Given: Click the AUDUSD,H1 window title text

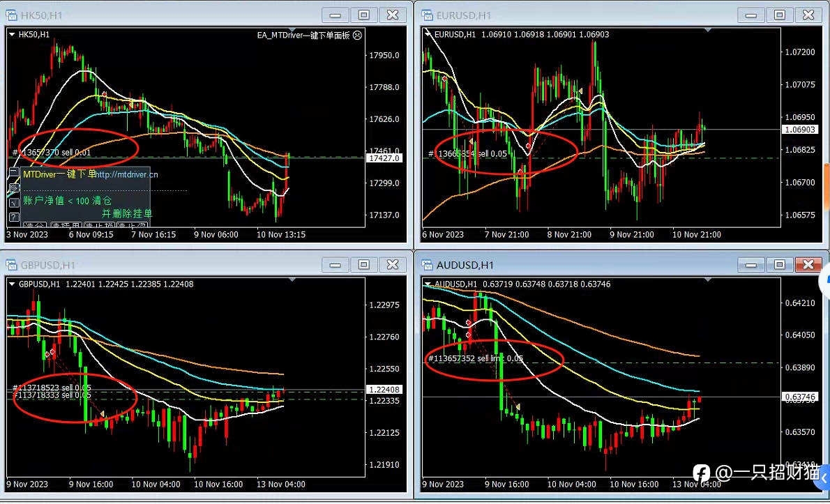Looking at the screenshot, I should point(465,265).
